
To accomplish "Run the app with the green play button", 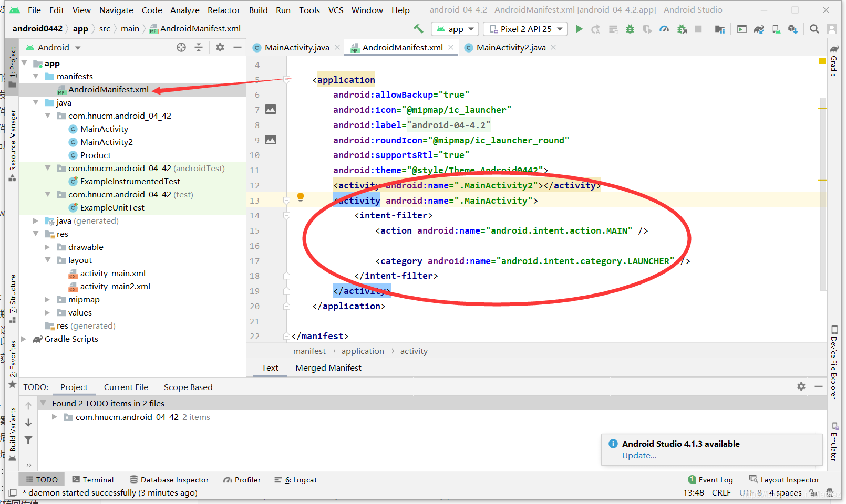I will (579, 29).
